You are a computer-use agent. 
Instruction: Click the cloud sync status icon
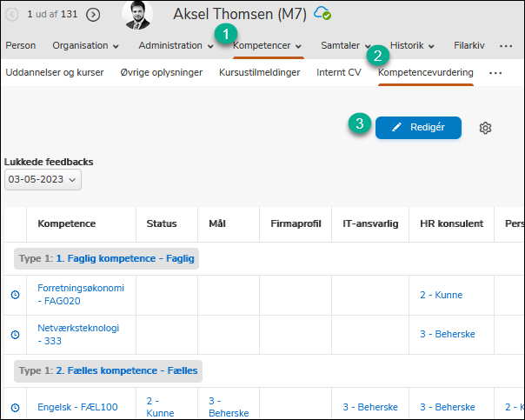[322, 13]
